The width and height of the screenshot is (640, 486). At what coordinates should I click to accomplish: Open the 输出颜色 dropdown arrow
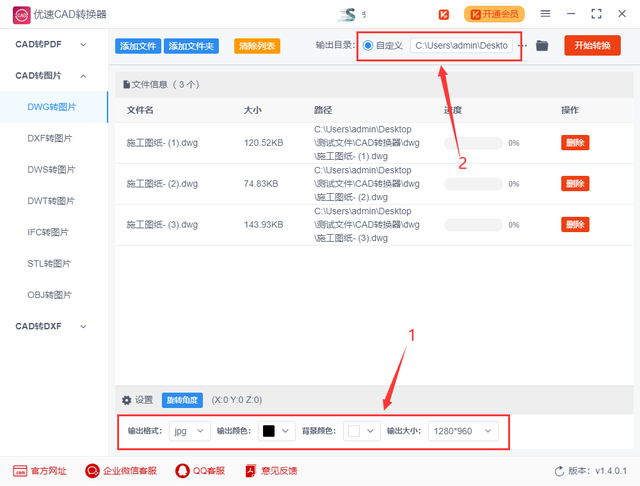pyautogui.click(x=285, y=431)
